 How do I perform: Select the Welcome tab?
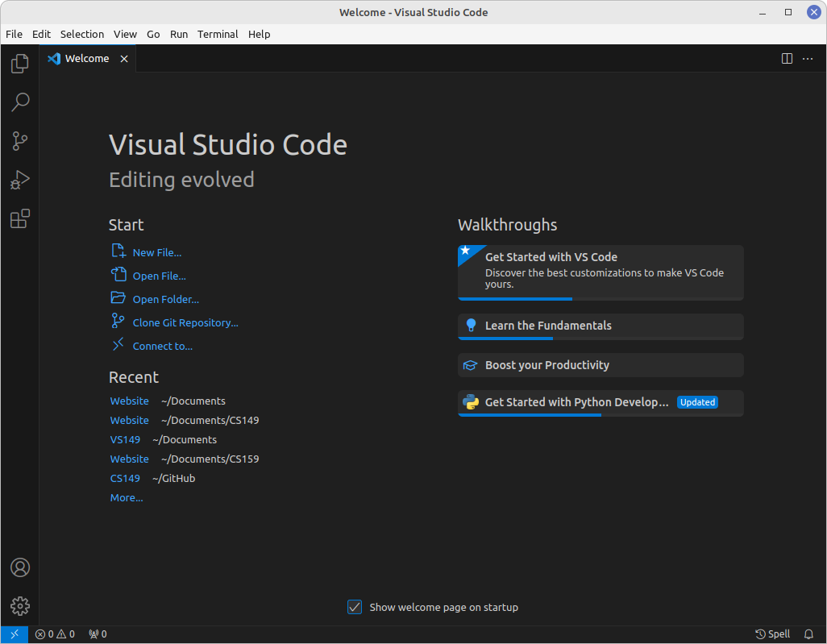click(x=85, y=58)
